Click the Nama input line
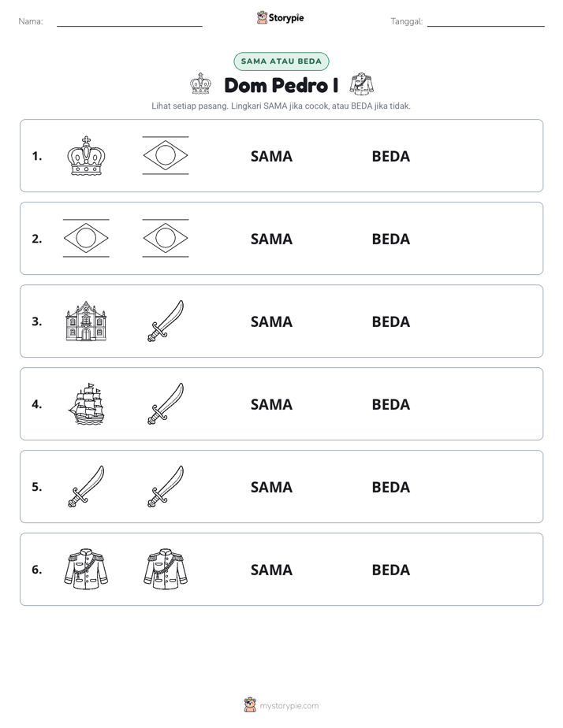 pyautogui.click(x=129, y=22)
